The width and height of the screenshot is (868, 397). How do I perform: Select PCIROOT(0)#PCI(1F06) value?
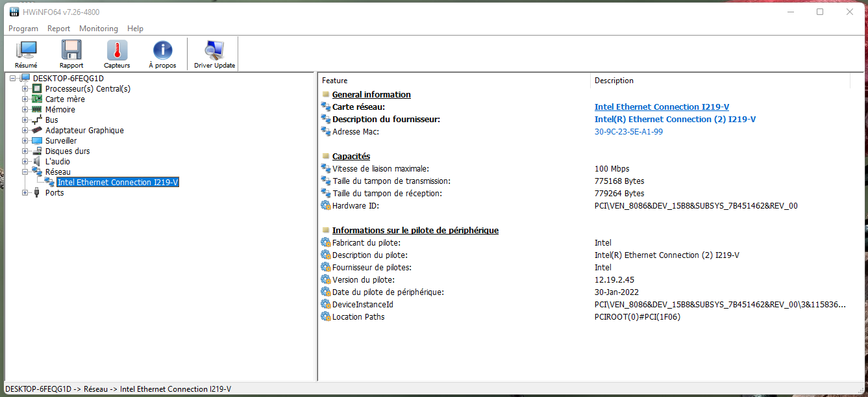638,316
